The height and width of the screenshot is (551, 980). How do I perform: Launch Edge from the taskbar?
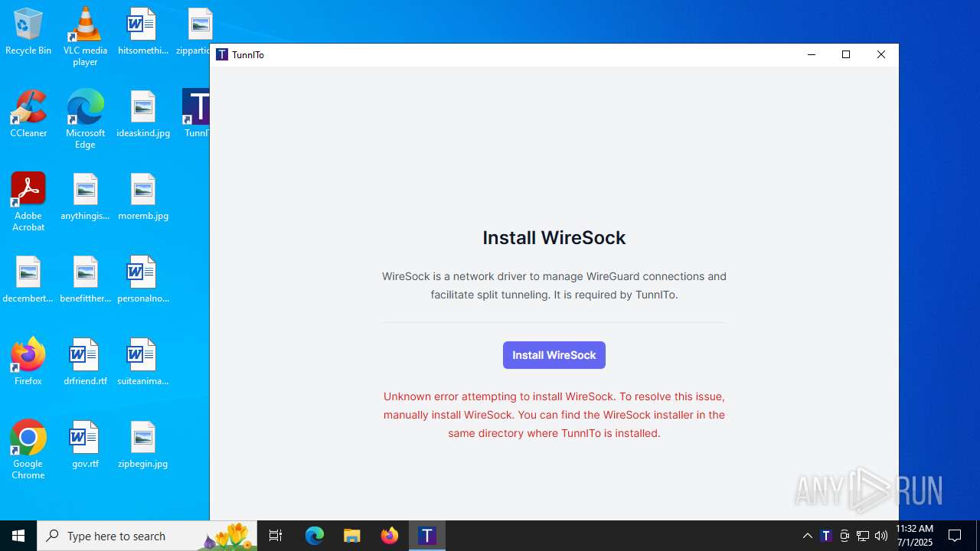pos(315,536)
